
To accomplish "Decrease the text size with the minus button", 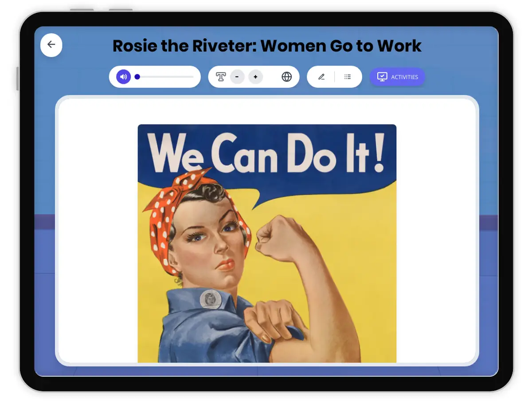I will point(238,77).
